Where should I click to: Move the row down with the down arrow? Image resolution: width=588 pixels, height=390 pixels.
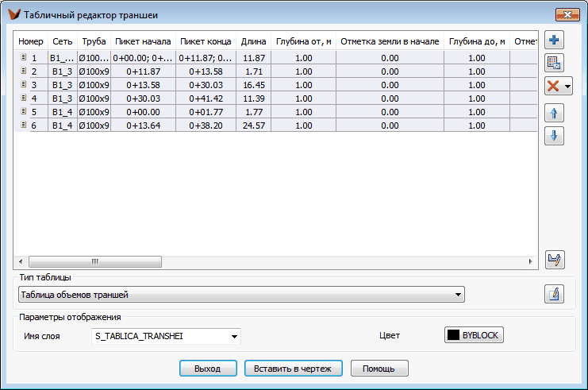point(555,136)
